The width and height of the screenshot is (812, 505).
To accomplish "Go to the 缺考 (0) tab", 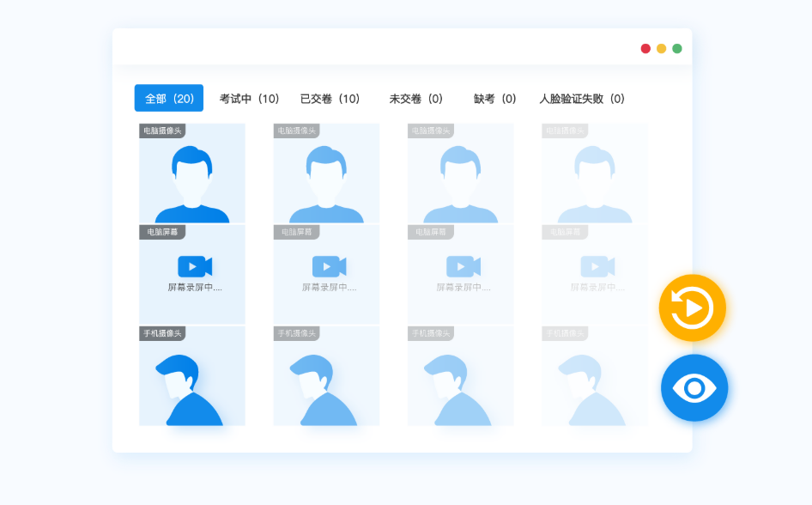I will [494, 99].
